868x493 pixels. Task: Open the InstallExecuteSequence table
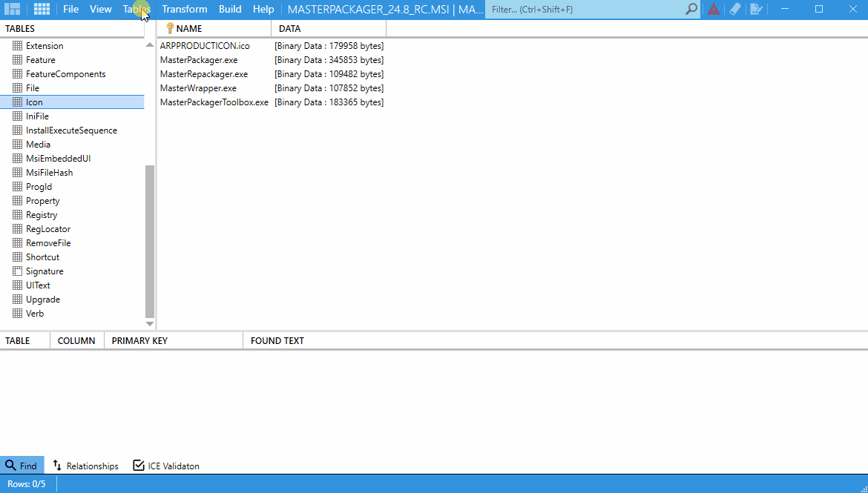(x=71, y=130)
